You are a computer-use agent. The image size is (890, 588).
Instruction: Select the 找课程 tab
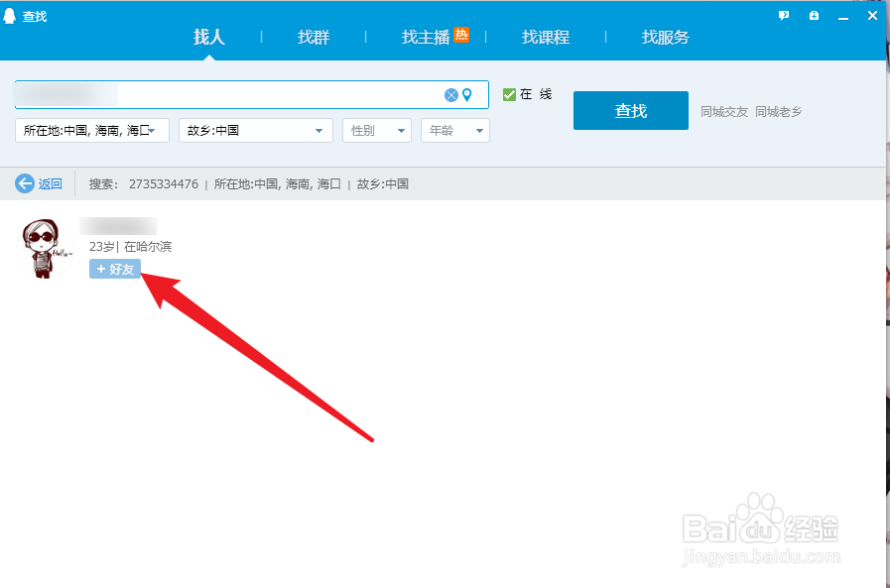point(545,37)
